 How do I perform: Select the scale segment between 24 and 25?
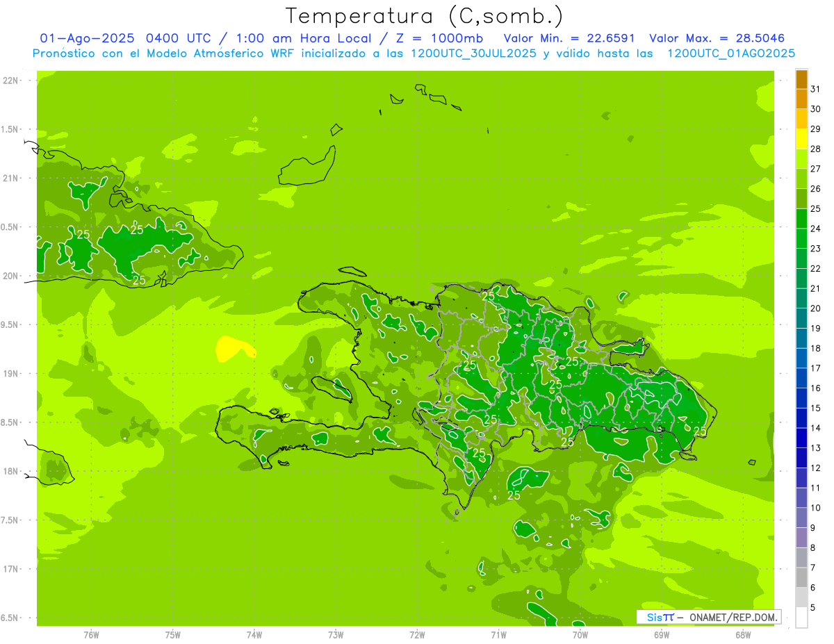click(x=801, y=218)
